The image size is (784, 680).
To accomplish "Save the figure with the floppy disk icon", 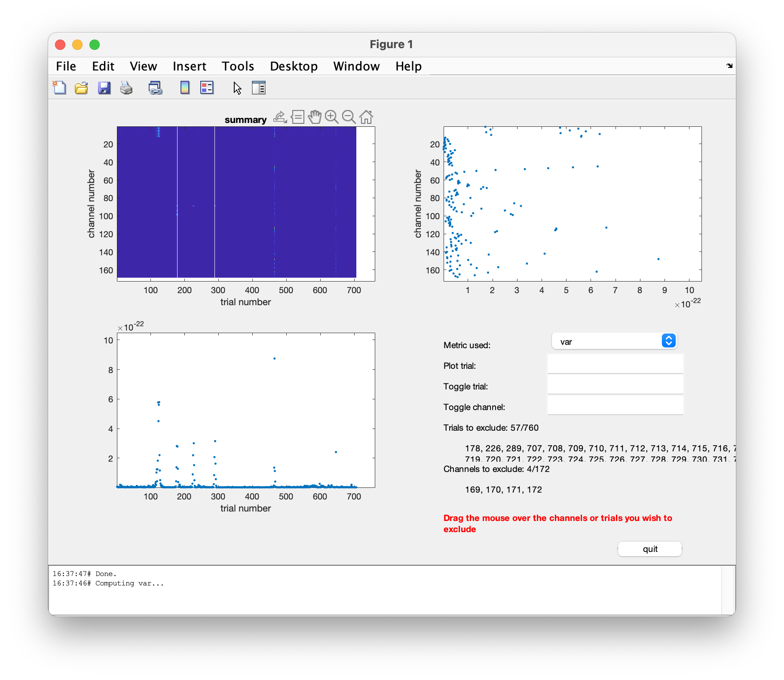I will click(104, 88).
